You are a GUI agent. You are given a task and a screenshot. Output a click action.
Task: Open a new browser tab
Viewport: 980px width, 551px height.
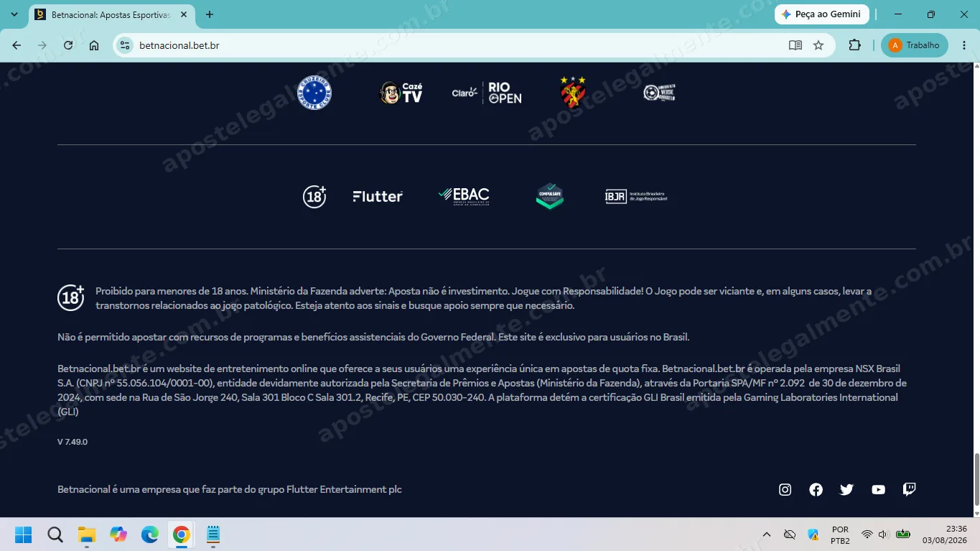pyautogui.click(x=210, y=14)
